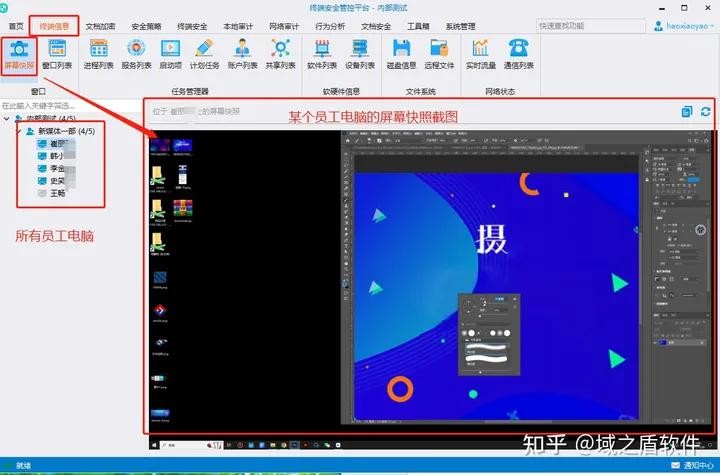Open the 通知中心 notification center

coord(696,466)
